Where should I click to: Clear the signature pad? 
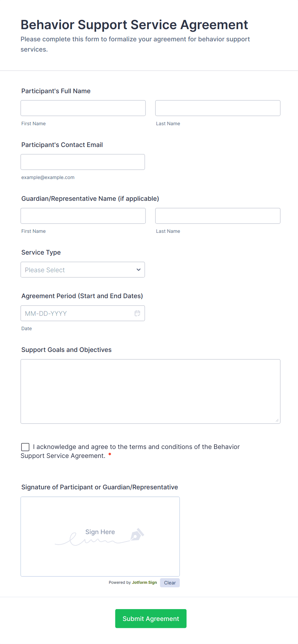point(170,583)
